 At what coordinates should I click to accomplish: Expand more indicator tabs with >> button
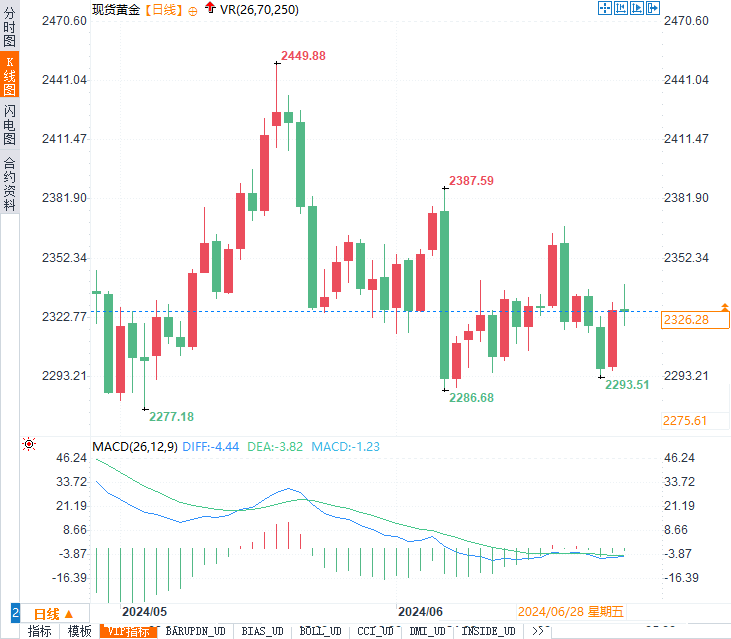coord(538,631)
